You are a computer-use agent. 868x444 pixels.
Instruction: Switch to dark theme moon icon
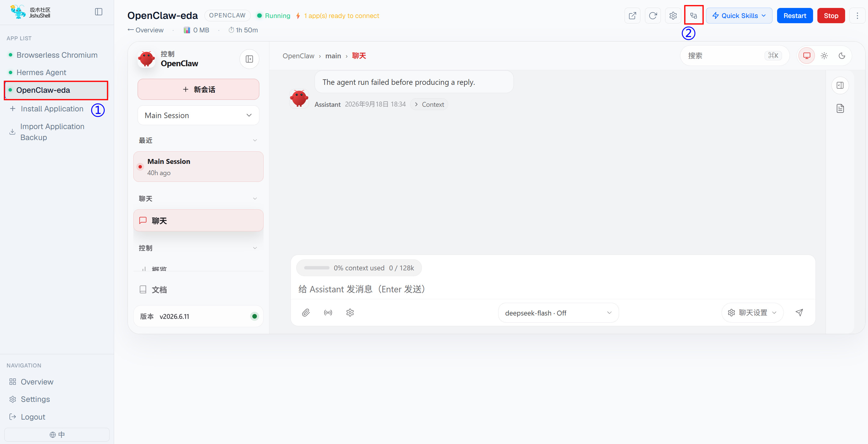point(842,56)
